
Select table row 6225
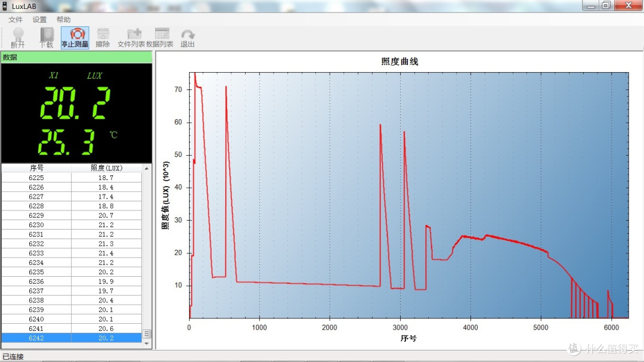click(72, 178)
